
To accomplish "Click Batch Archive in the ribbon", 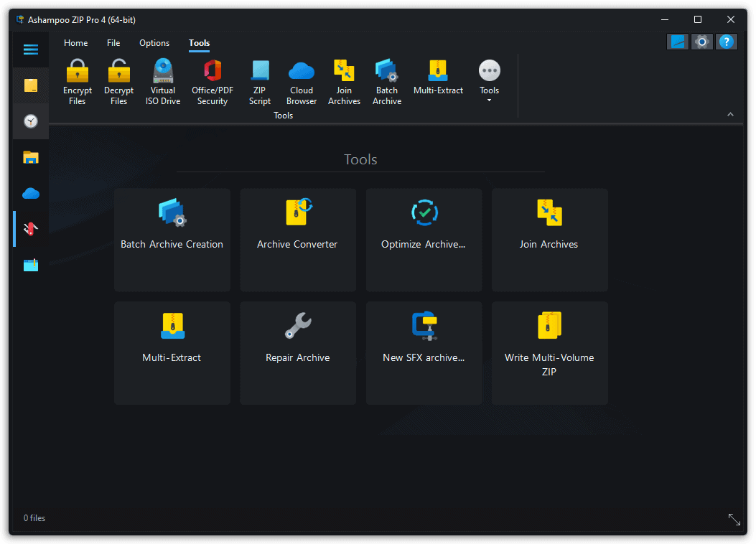I will (387, 82).
